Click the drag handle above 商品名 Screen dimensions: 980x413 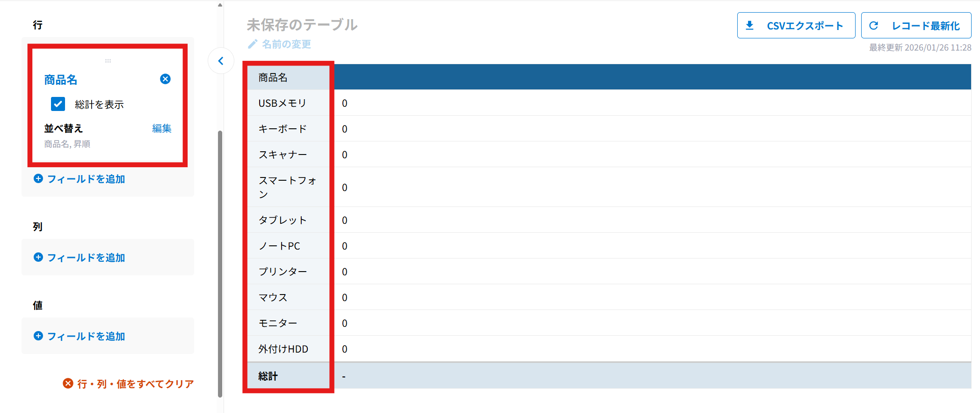click(108, 61)
